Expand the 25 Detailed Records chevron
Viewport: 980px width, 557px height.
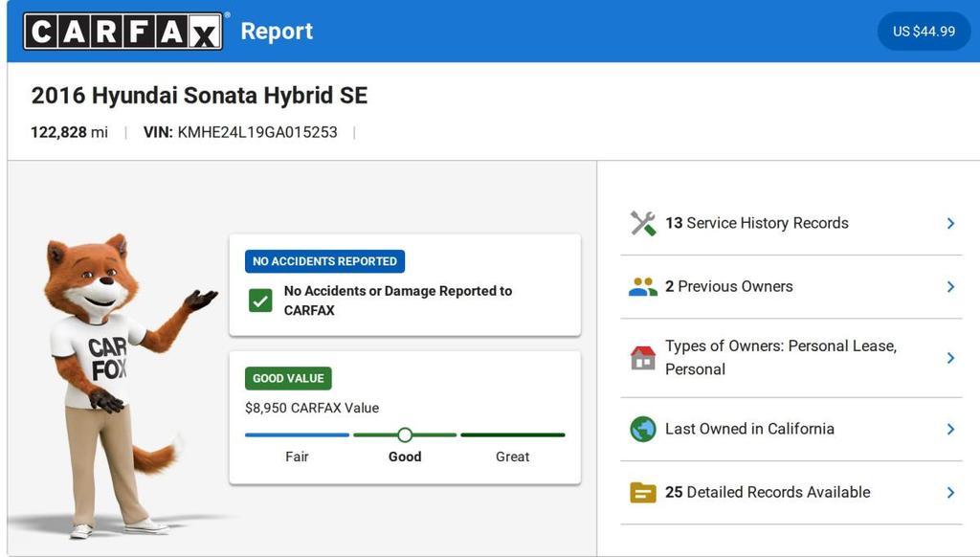point(950,493)
